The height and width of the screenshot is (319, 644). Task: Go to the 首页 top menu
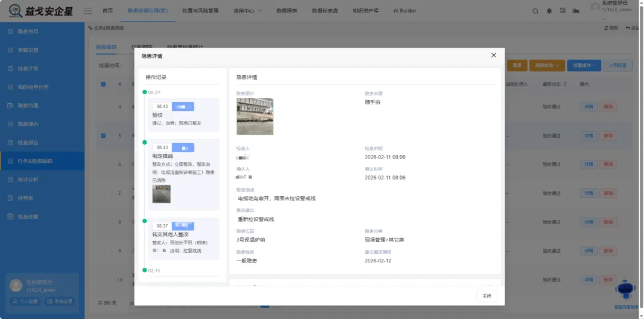point(107,11)
